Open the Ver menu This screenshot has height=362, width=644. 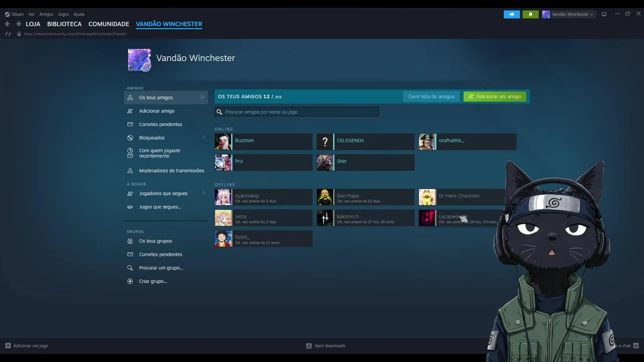(31, 14)
